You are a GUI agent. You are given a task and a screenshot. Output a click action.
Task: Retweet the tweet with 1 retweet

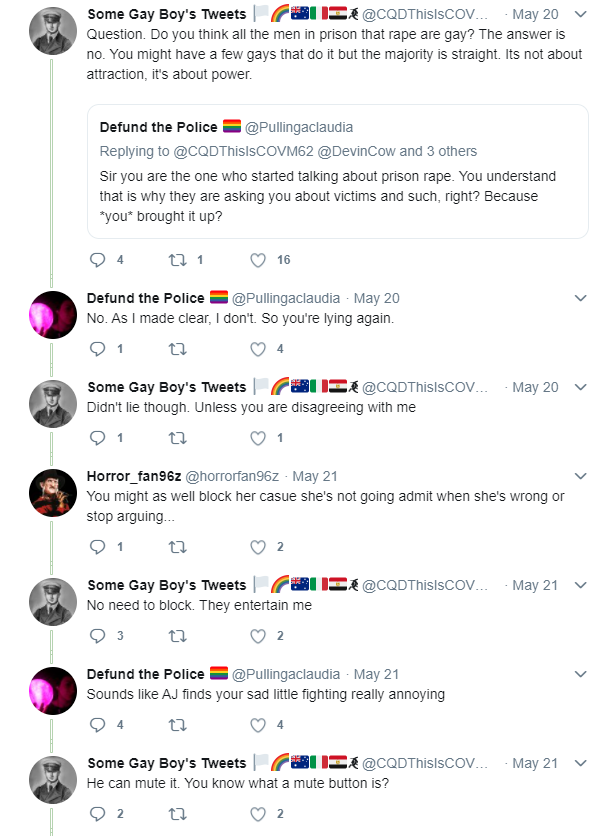[178, 260]
